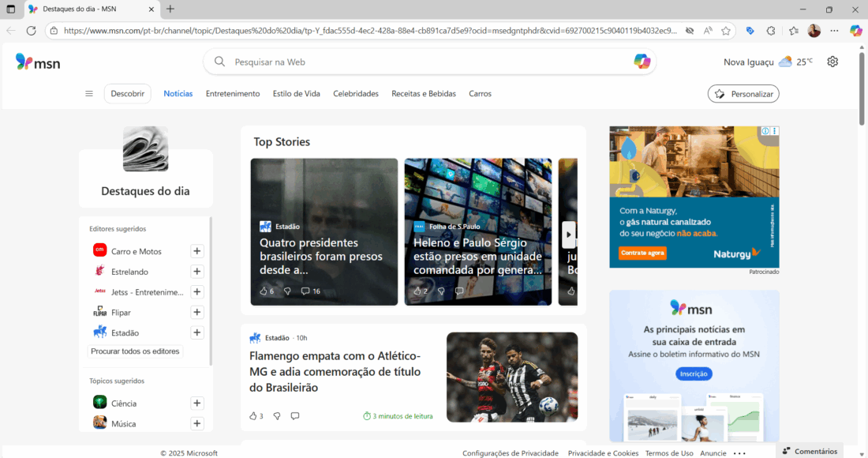
Task: Advance the Top Stories carousel arrow
Action: click(568, 234)
